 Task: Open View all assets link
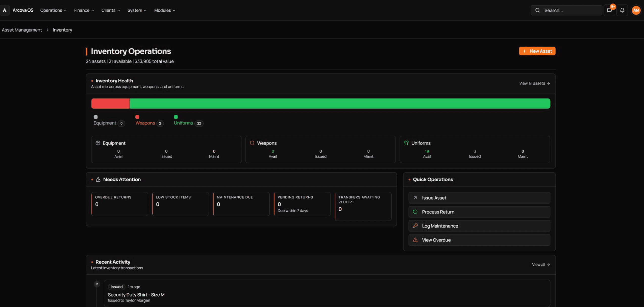point(534,83)
